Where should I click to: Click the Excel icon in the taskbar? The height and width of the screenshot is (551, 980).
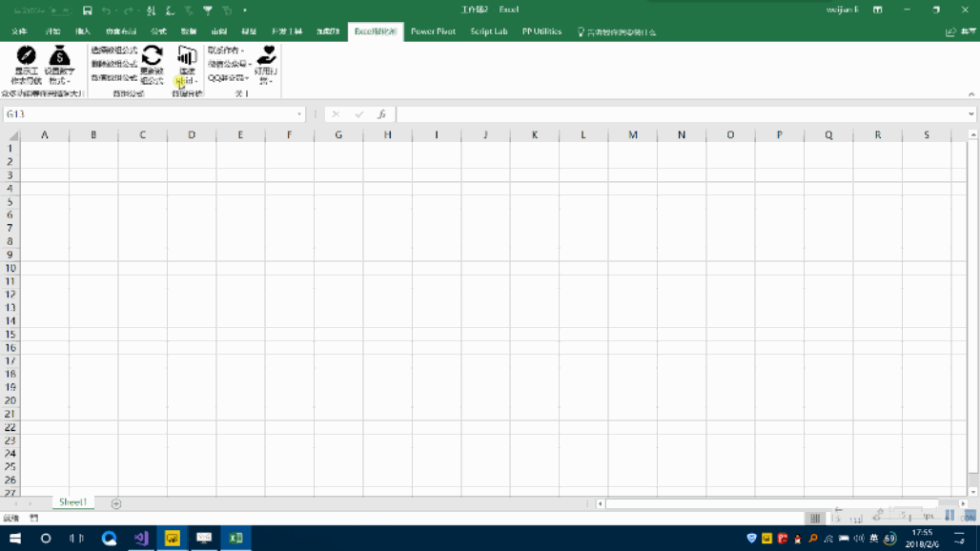coord(235,538)
